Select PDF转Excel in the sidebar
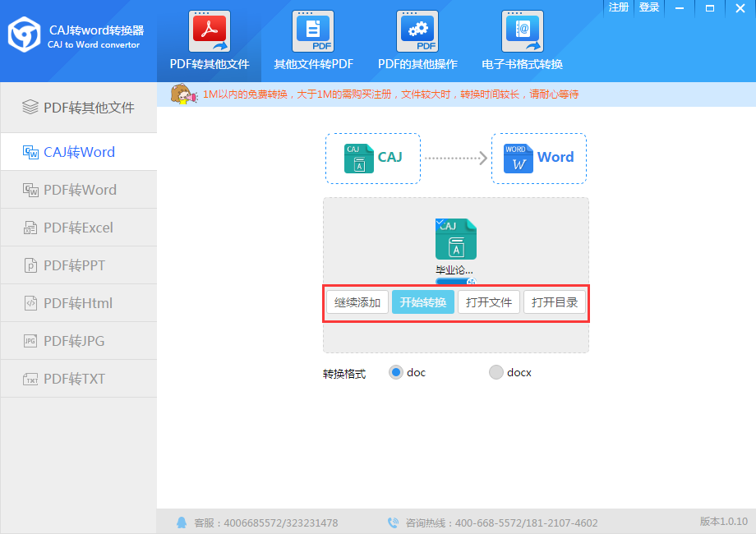This screenshot has width=756, height=534. click(79, 228)
